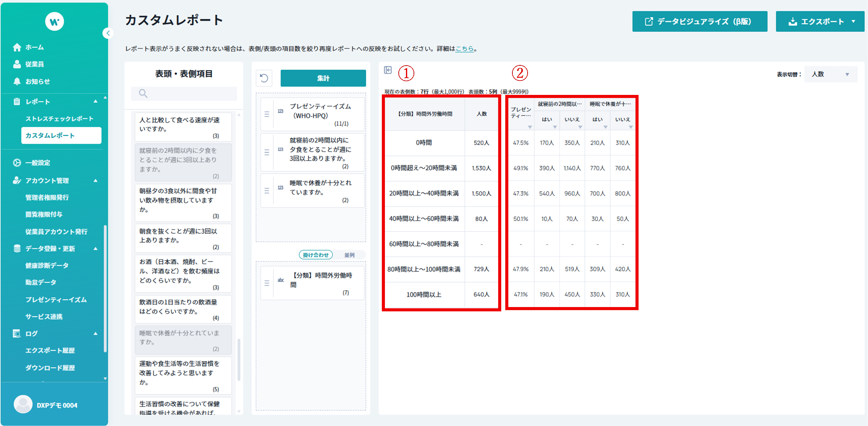Grab handle of プレゼンティーイズム (WHO-HPQ) item
Screen dimensions: 868x426
tap(267, 114)
